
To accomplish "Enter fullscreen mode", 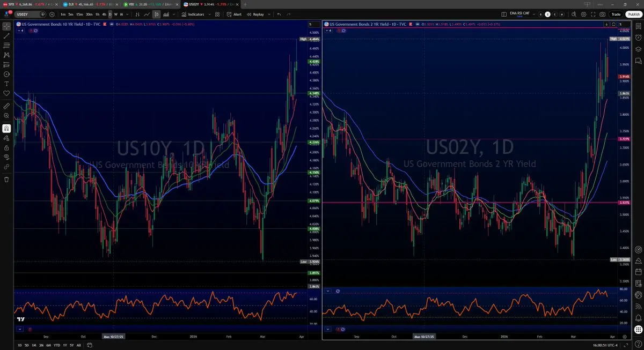I will pos(593,14).
